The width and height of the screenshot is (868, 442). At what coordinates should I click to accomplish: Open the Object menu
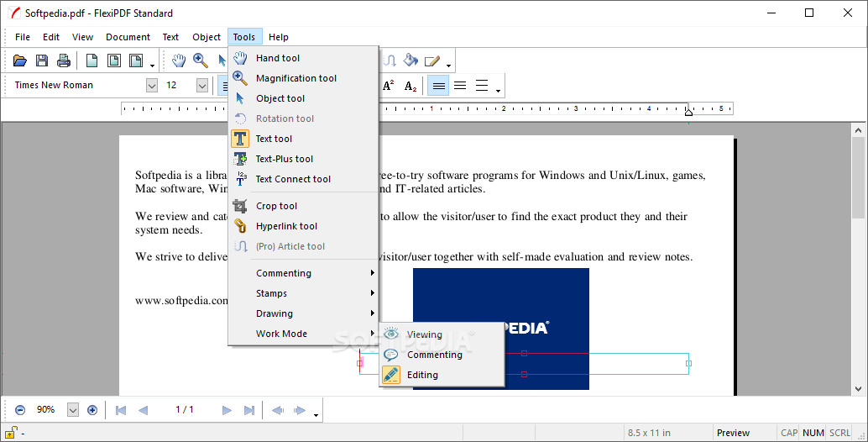coord(207,37)
